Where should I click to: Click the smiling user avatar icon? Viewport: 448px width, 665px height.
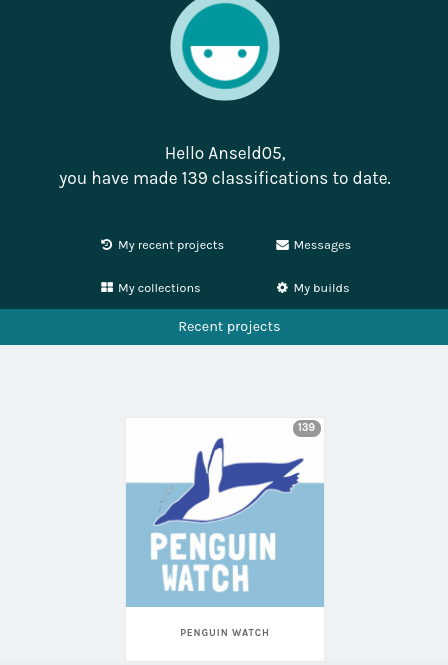click(x=225, y=46)
